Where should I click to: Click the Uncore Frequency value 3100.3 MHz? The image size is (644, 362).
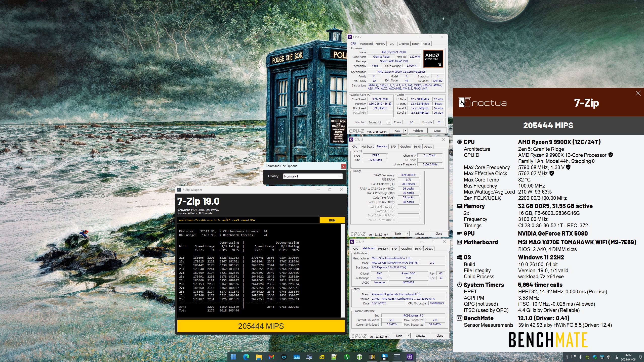tap(430, 165)
